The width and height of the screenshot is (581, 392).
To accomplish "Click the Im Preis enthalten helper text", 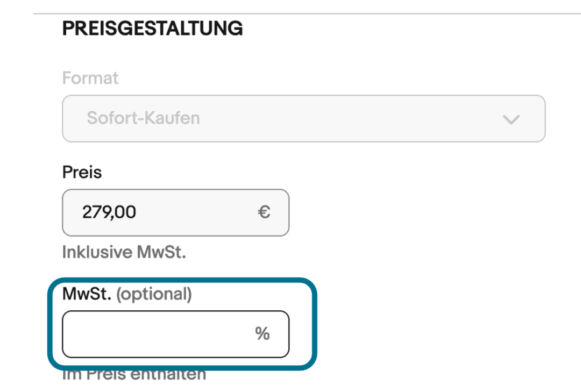I will point(134,375).
